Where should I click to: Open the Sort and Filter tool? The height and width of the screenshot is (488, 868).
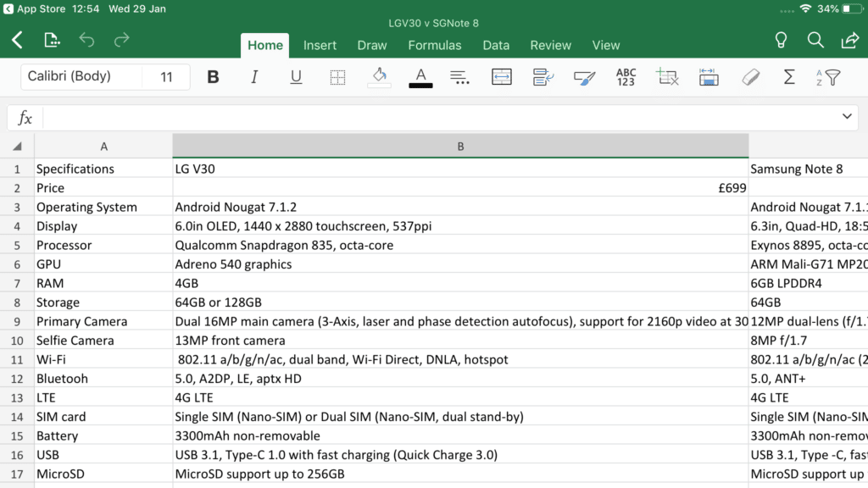pos(828,77)
